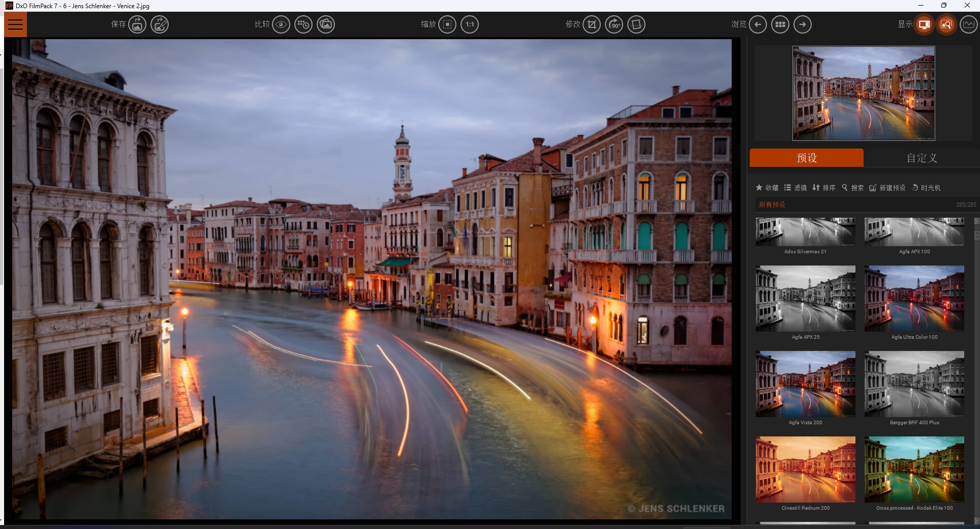Click the compare snapshot history icon
This screenshot has width=980, height=529.
tap(303, 24)
